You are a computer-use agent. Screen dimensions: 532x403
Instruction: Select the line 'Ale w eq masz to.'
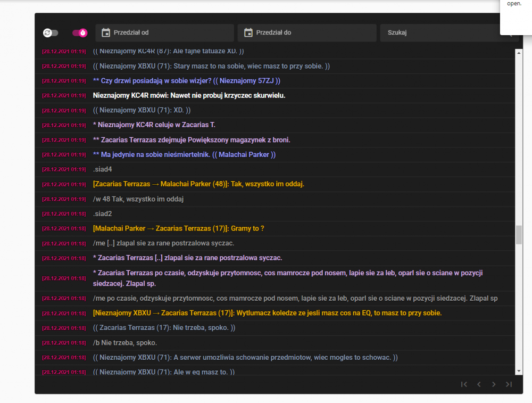[x=163, y=372]
